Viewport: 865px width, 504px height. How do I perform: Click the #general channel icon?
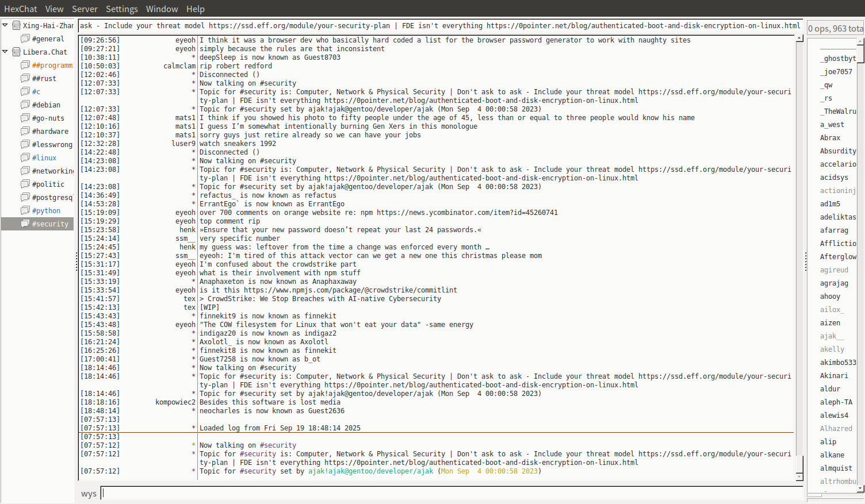[x=25, y=39]
